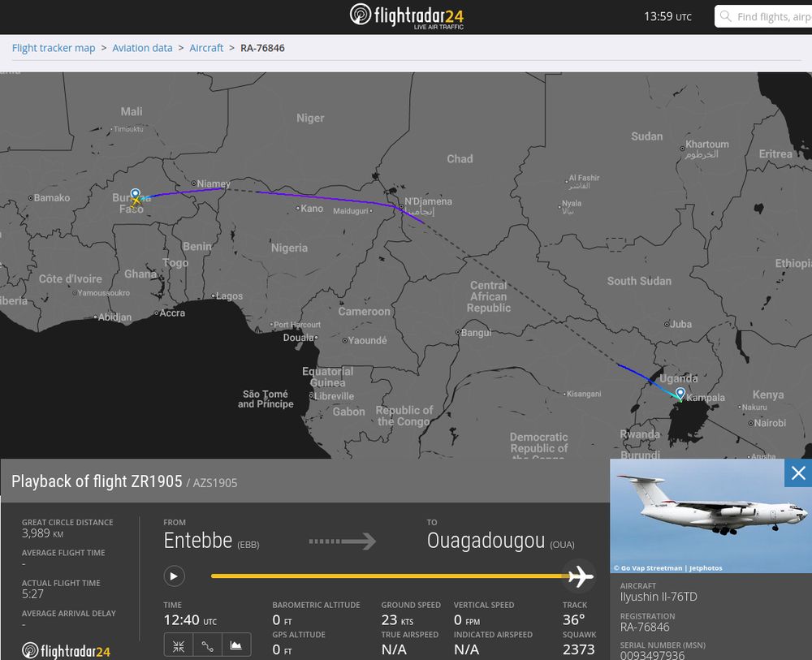This screenshot has width=812, height=660.
Task: Click serial number 0093497936
Action: point(653,655)
